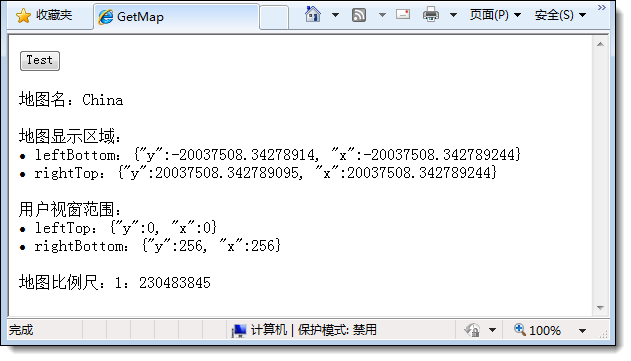Expand the RSS feeds dropdown arrow
631x361 pixels.
(x=382, y=15)
